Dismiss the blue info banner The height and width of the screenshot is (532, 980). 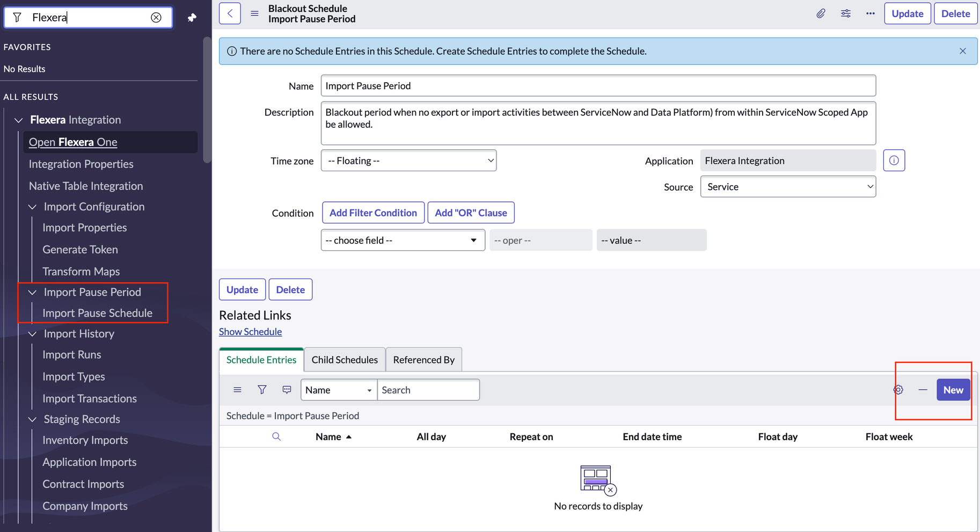963,51
